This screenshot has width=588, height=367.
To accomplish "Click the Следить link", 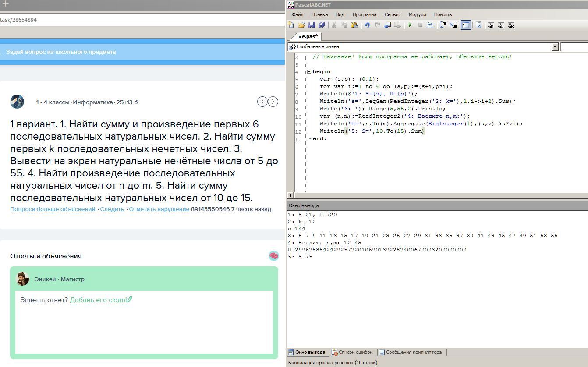I will pos(112,209).
